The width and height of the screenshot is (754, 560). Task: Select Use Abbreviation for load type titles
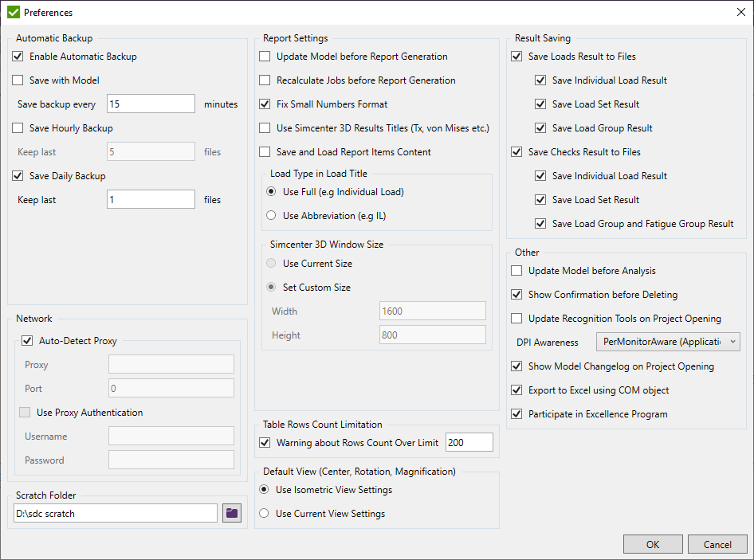[269, 215]
